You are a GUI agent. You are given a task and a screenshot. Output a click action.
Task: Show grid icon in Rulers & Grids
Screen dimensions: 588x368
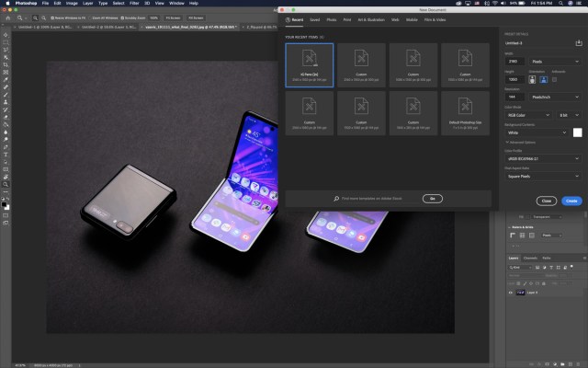[522, 236]
